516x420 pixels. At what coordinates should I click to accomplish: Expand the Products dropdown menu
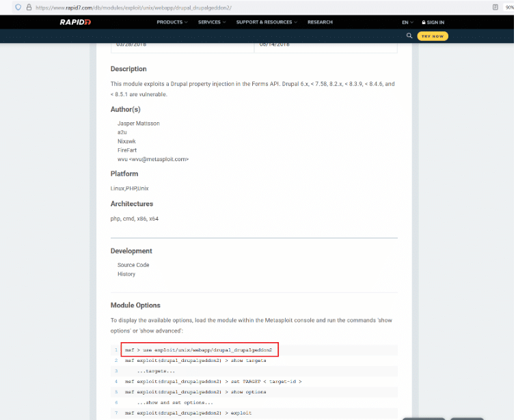pos(172,22)
